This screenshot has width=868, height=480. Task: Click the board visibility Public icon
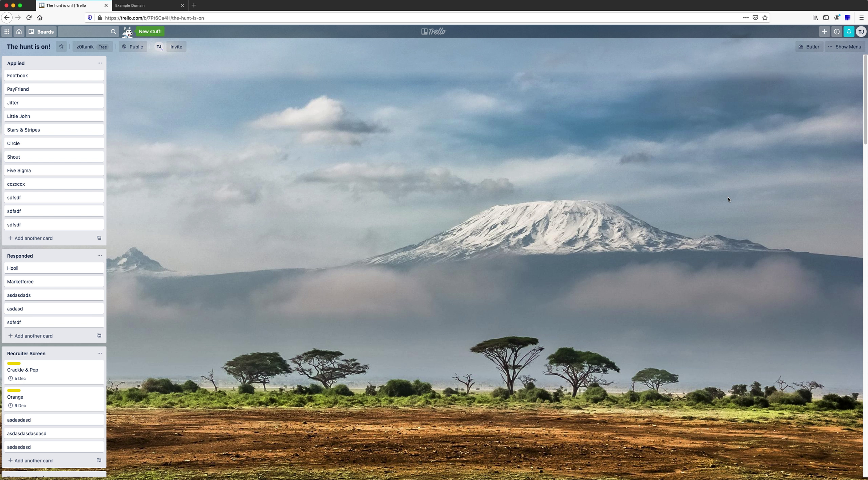[x=124, y=47]
